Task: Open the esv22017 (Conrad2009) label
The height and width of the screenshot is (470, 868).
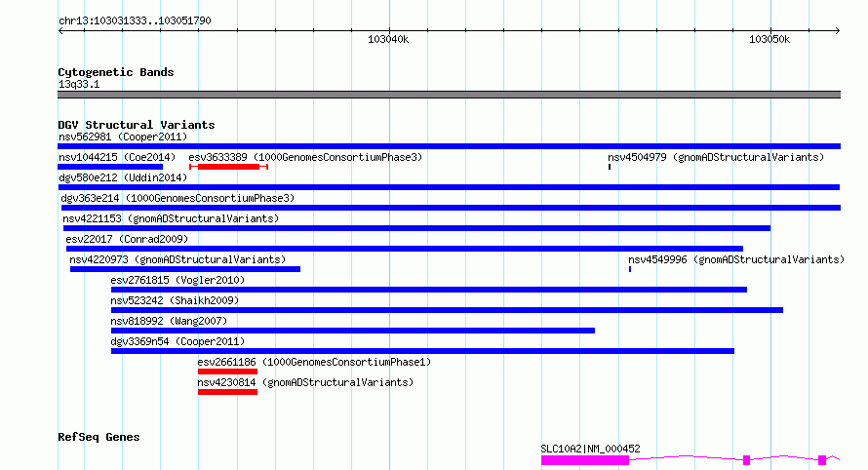Action: click(x=127, y=239)
